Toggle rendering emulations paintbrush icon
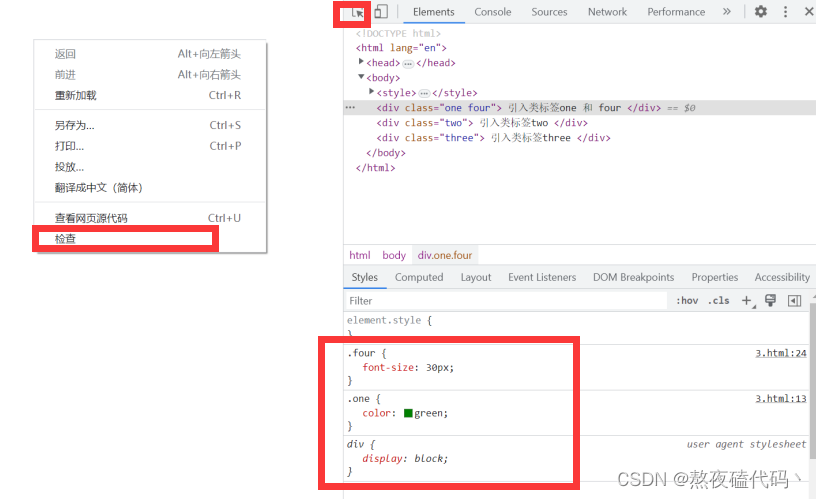 tap(770, 300)
